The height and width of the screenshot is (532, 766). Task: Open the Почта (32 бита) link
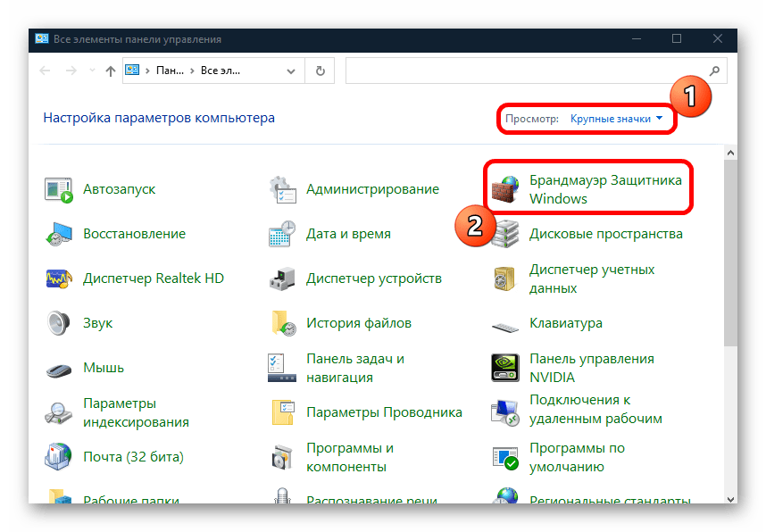tap(133, 457)
